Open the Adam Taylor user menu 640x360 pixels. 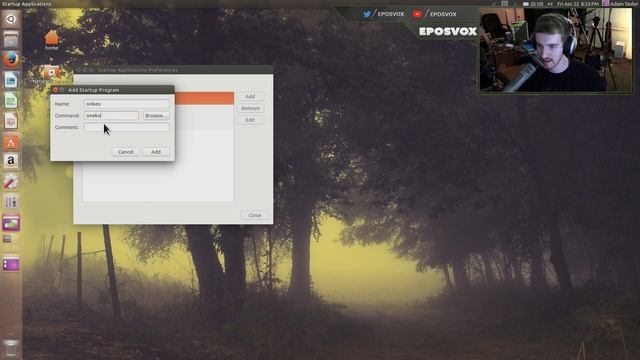[x=621, y=4]
